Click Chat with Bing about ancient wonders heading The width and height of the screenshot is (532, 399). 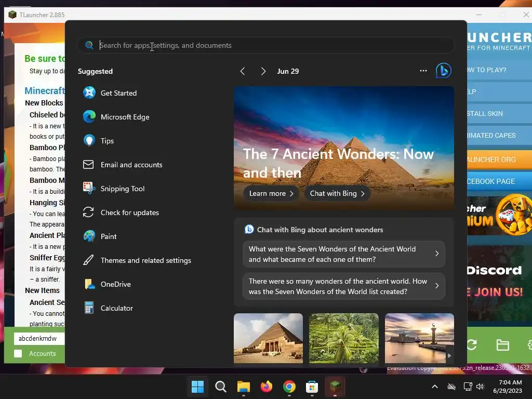click(320, 230)
